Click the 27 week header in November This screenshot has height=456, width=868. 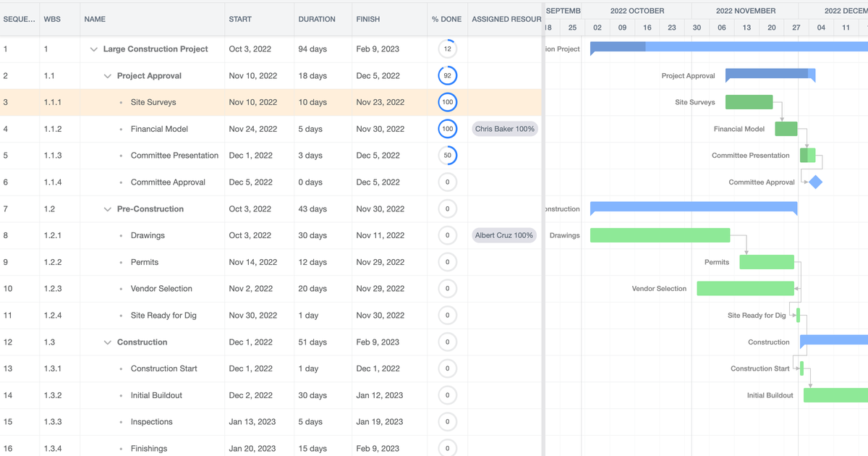(x=796, y=28)
